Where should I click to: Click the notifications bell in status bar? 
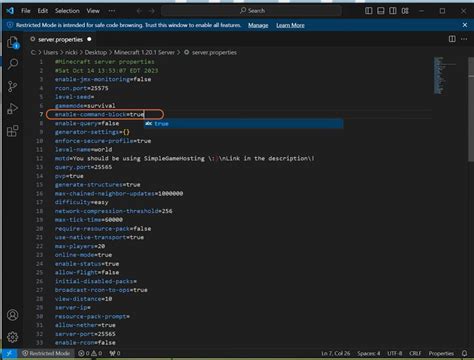coord(464,353)
